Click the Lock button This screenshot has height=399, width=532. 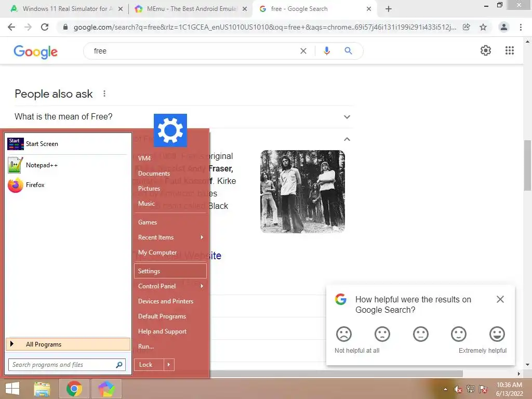click(149, 365)
